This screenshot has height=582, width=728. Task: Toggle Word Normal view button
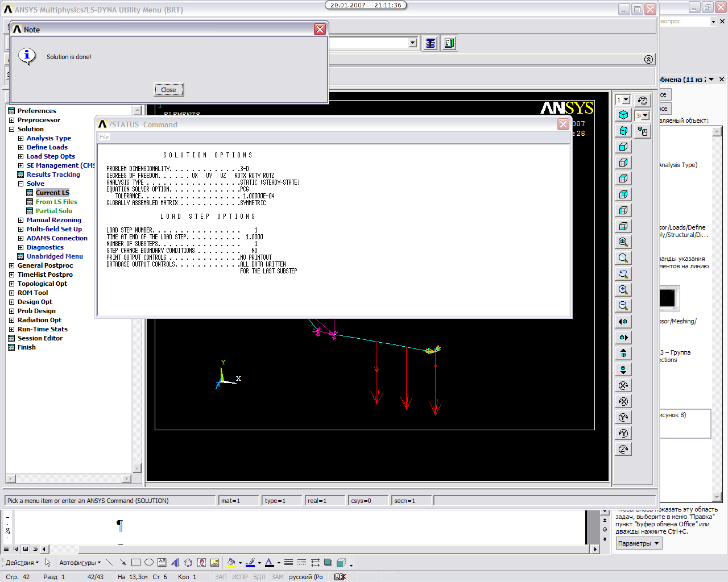6,549
